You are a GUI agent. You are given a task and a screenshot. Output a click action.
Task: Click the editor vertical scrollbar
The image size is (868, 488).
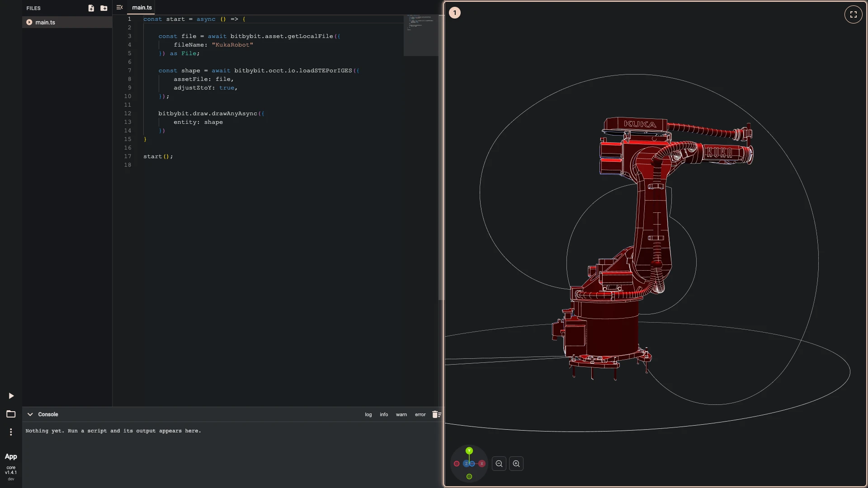441,158
